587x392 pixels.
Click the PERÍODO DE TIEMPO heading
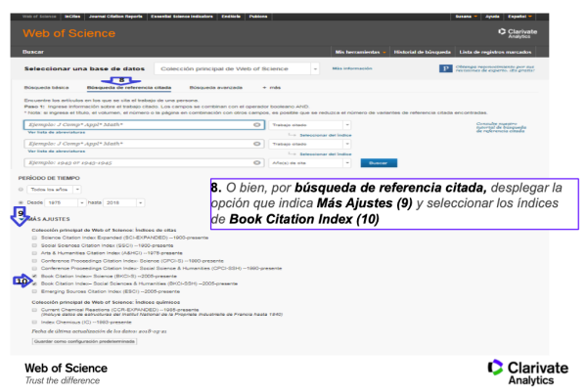49,178
